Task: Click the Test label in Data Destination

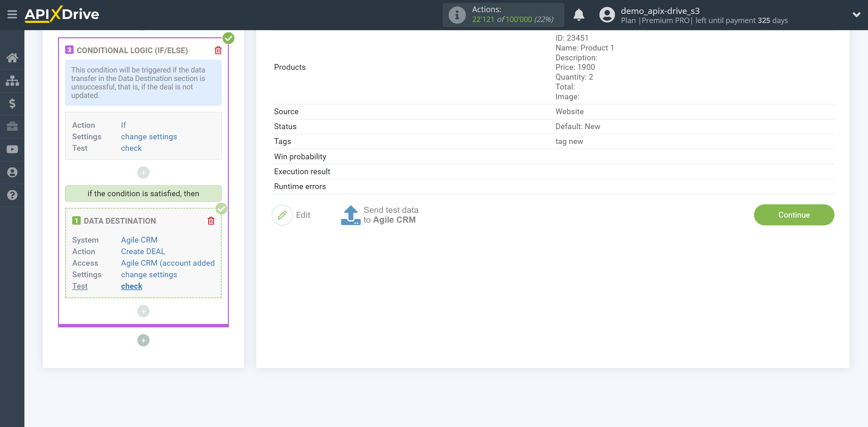Action: [80, 286]
